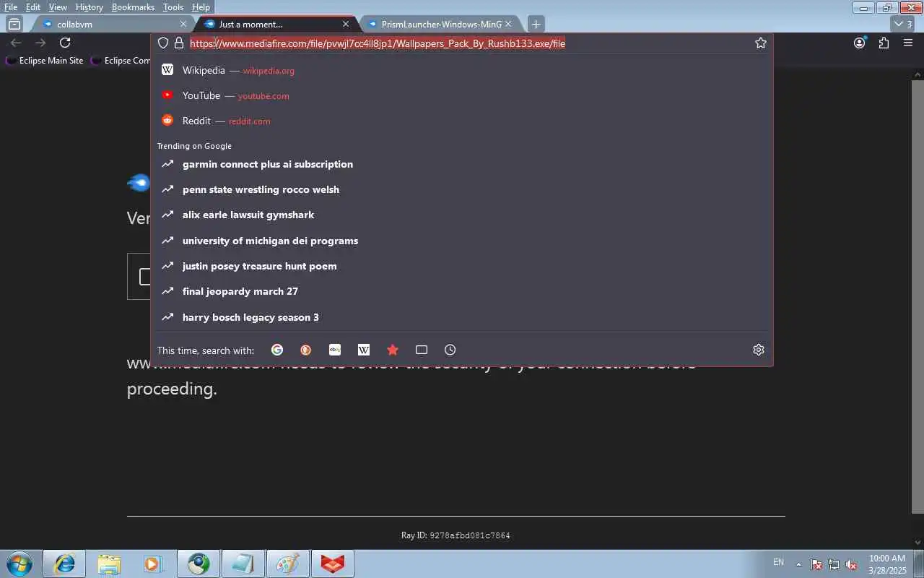Click the page vertical scrollbar
924x578 pixels.
point(918,296)
